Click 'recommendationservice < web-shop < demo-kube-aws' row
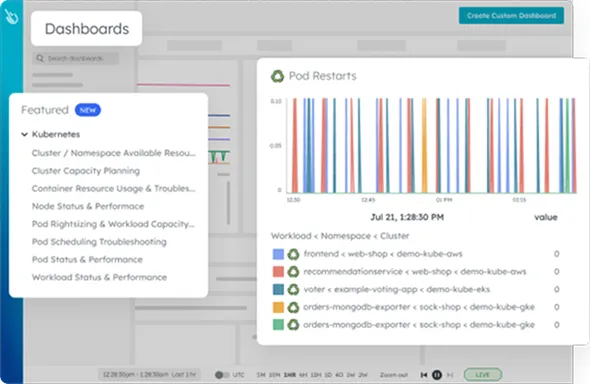The width and height of the screenshot is (590, 384). pos(416,272)
